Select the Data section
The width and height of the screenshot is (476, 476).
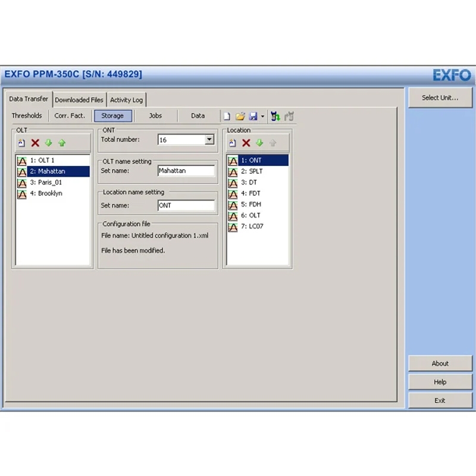click(x=198, y=115)
